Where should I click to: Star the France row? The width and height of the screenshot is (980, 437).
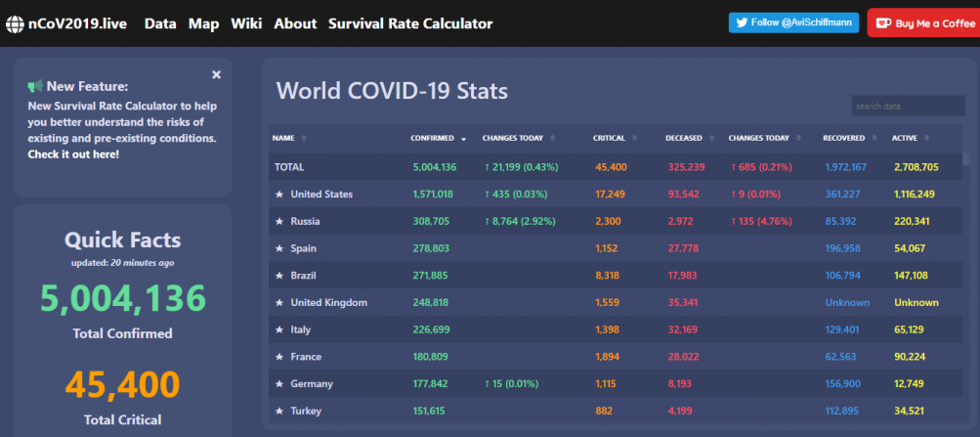[279, 357]
